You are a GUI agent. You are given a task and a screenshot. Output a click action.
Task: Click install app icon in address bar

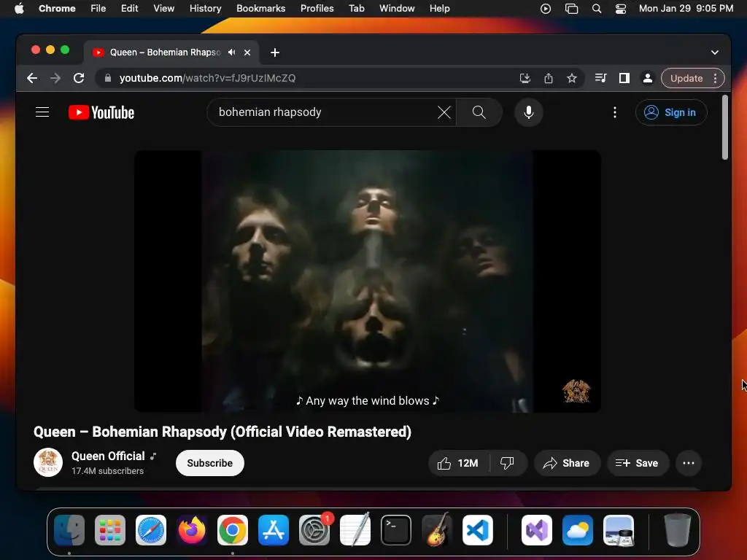coord(525,78)
